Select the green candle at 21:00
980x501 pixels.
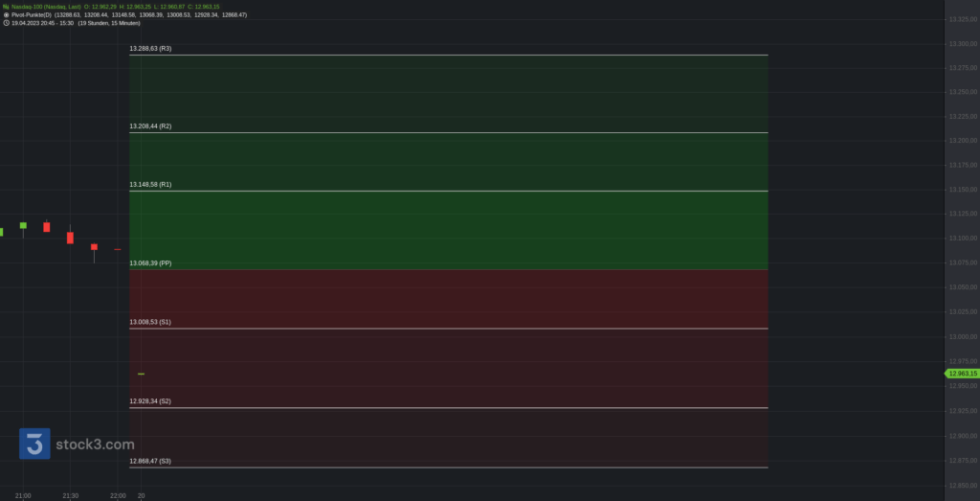pos(23,225)
